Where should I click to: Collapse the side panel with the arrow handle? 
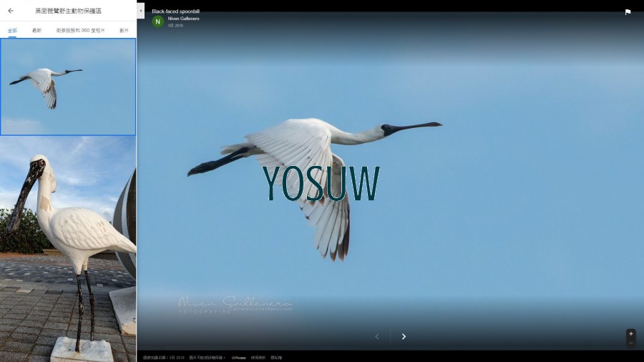tap(140, 6)
